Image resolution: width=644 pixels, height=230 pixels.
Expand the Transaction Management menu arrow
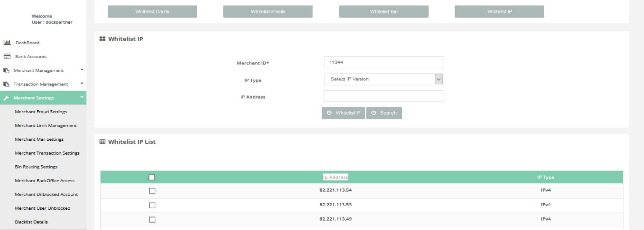pyautogui.click(x=82, y=84)
